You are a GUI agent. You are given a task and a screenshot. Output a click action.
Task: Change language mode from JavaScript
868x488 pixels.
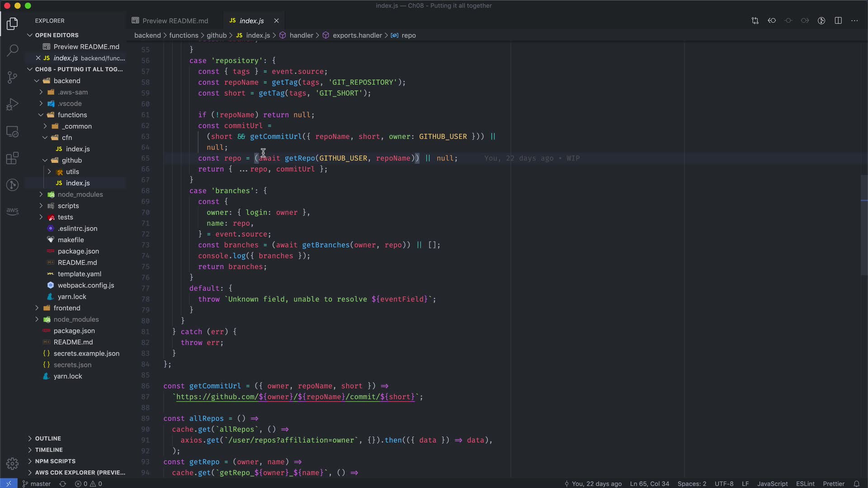coord(772,483)
